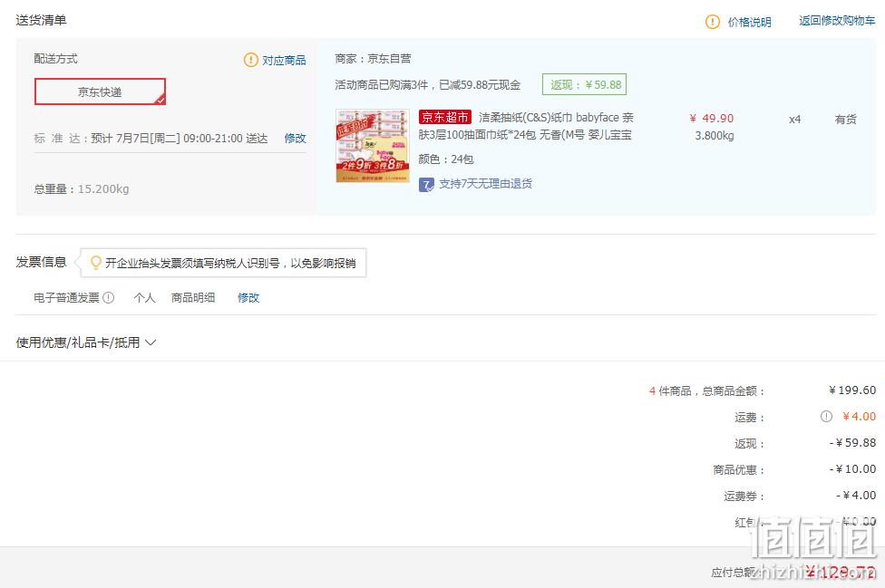Click 活动商品已购满3件 promotion text
885x588 pixels.
[x=428, y=84]
